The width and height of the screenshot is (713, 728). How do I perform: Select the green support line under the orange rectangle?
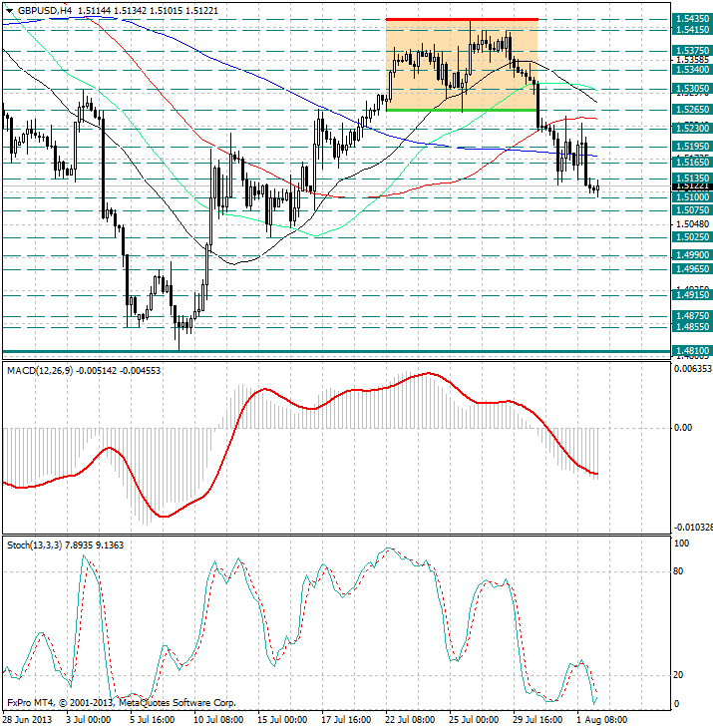[x=462, y=110]
